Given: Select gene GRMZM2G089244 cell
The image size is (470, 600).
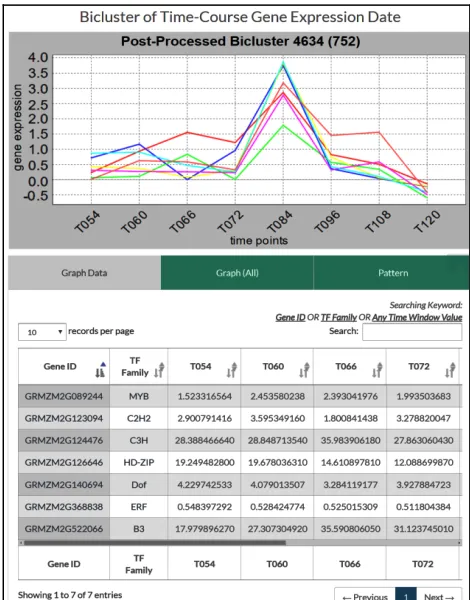Looking at the screenshot, I should pyautogui.click(x=64, y=396).
